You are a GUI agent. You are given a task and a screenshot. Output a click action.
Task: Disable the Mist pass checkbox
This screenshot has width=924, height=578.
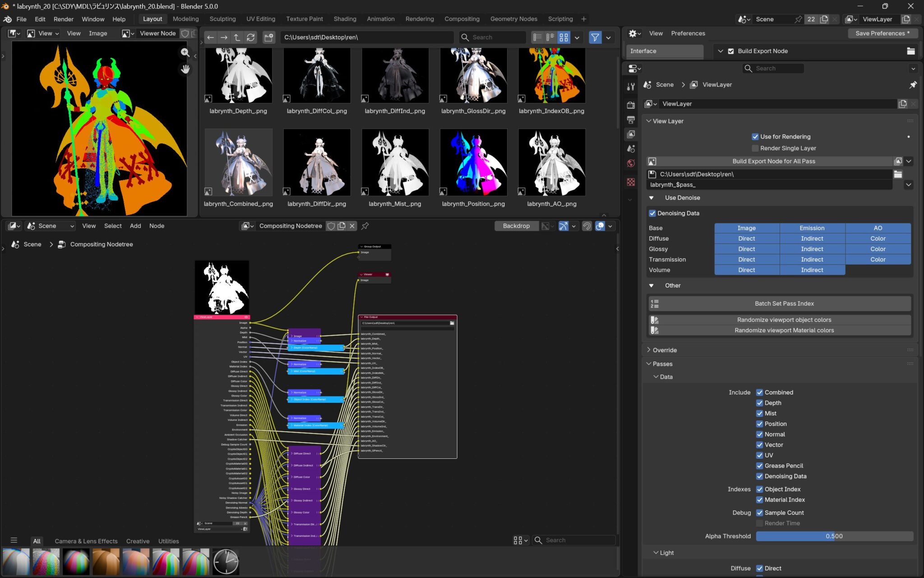759,413
